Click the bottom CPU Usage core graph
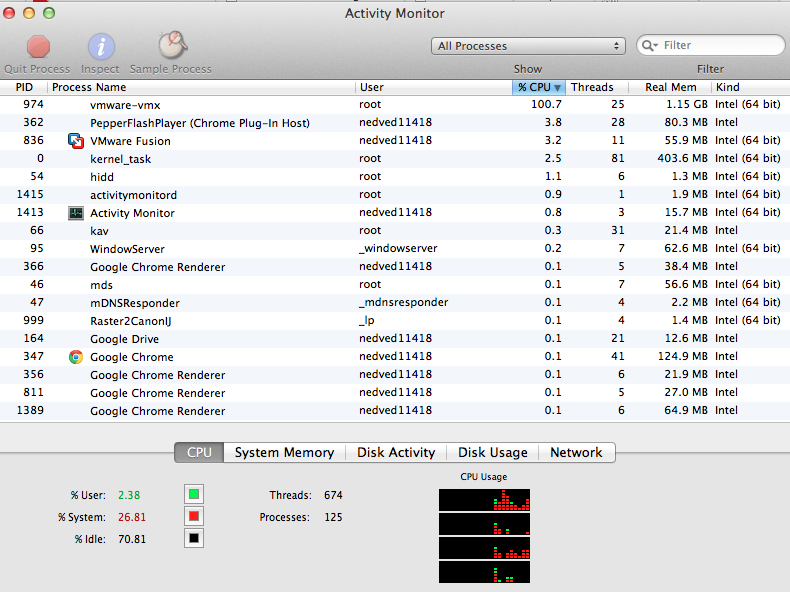790x592 pixels. [484, 572]
